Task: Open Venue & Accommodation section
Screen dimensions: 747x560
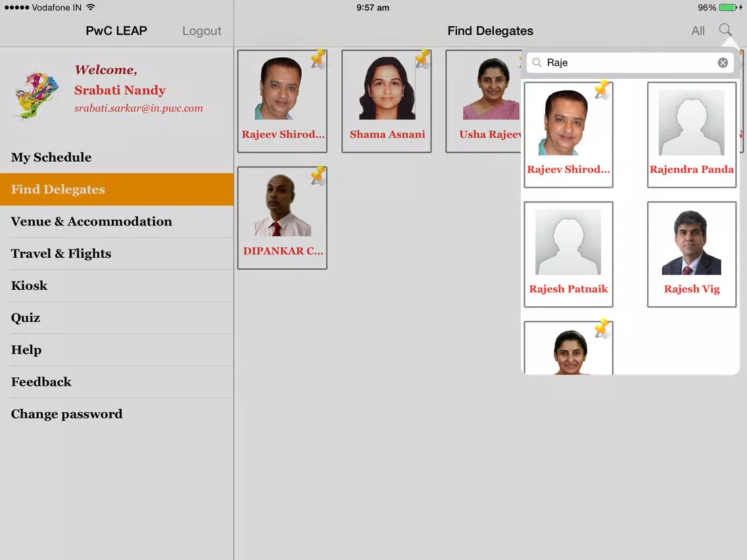Action: [x=117, y=222]
